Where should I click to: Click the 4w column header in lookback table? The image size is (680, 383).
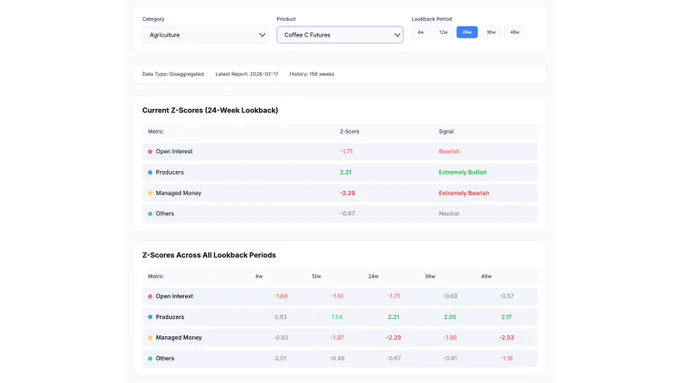click(x=259, y=276)
